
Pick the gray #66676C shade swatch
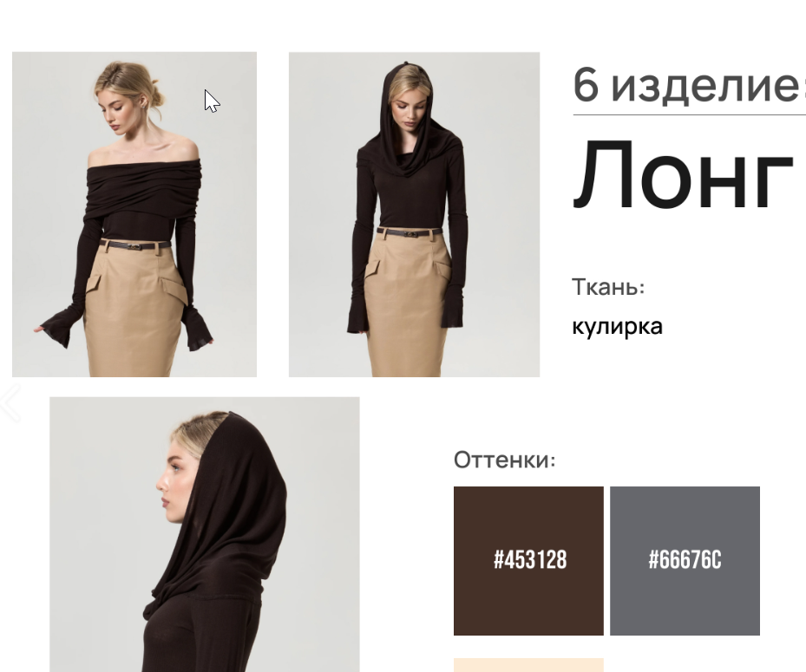(x=685, y=560)
